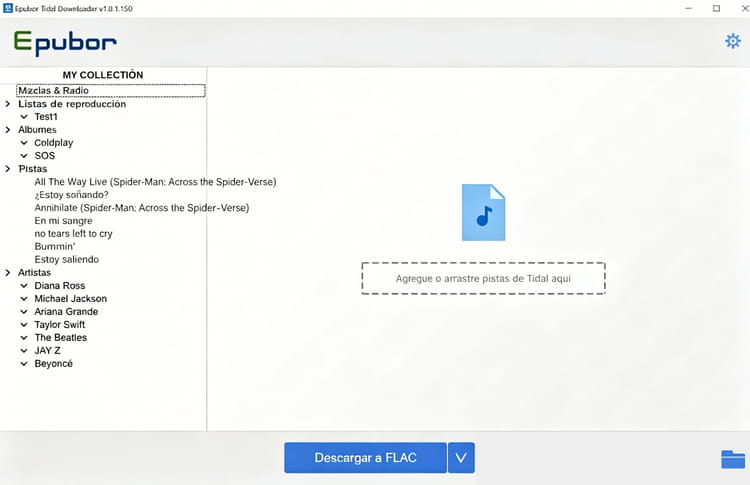750x485 pixels.
Task: Select Mizclas & Radio item
Action: pyautogui.click(x=110, y=90)
